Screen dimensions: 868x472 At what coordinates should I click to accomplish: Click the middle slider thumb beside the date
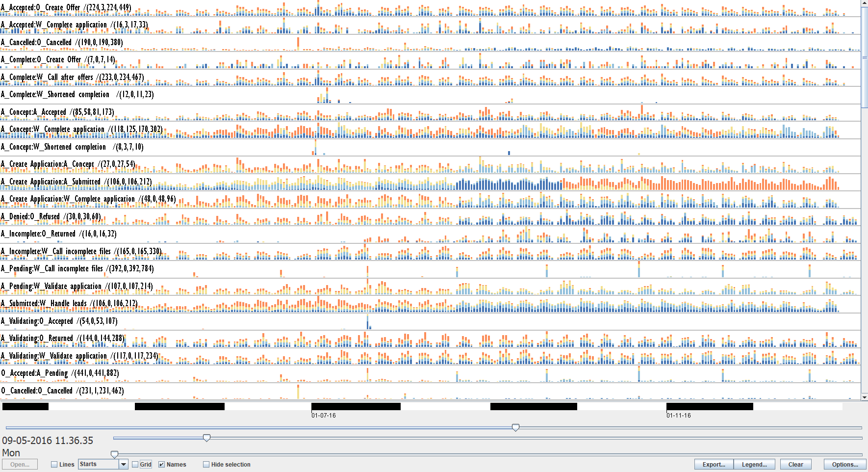206,438
